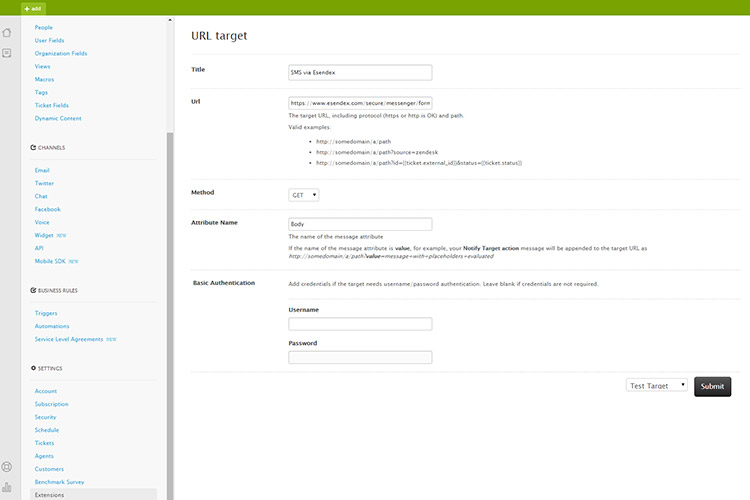Image resolution: width=750 pixels, height=500 pixels.
Task: Open the Method GET dropdown
Action: click(x=304, y=195)
